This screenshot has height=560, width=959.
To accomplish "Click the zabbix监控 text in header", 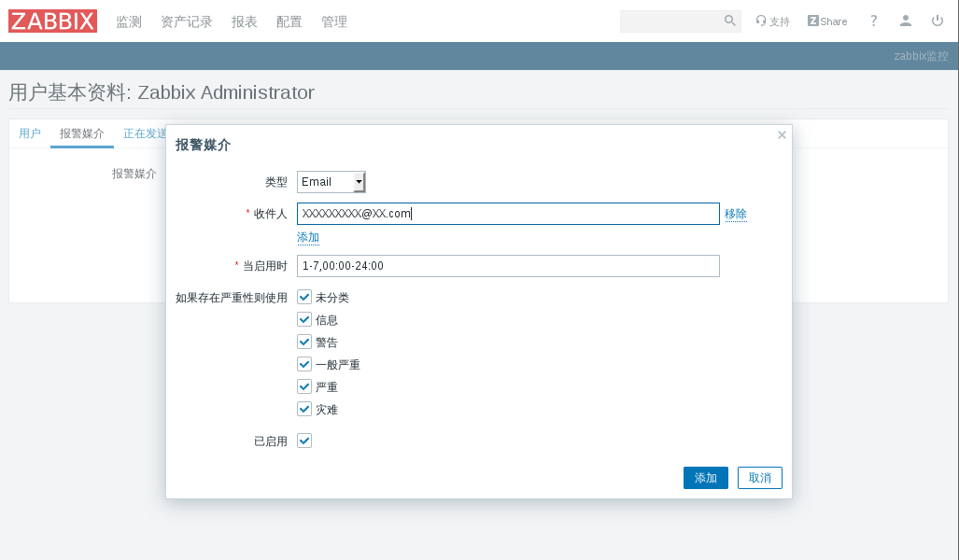I will pyautogui.click(x=921, y=56).
